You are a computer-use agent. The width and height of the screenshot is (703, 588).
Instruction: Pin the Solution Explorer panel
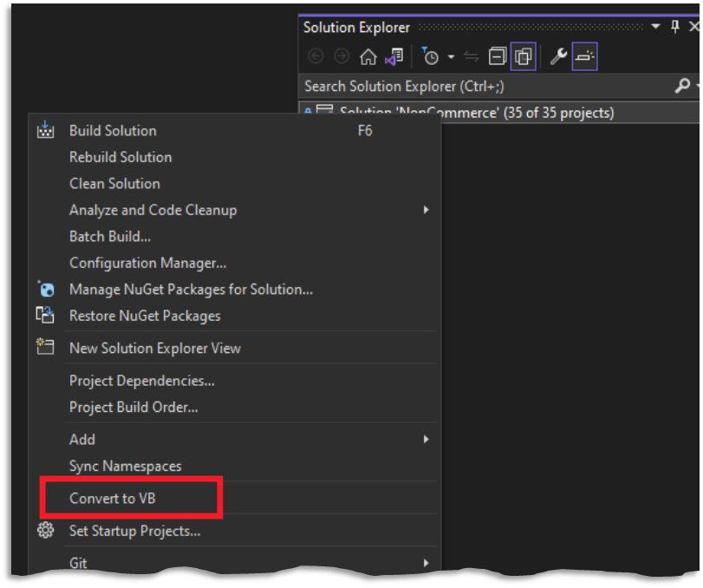pos(674,27)
